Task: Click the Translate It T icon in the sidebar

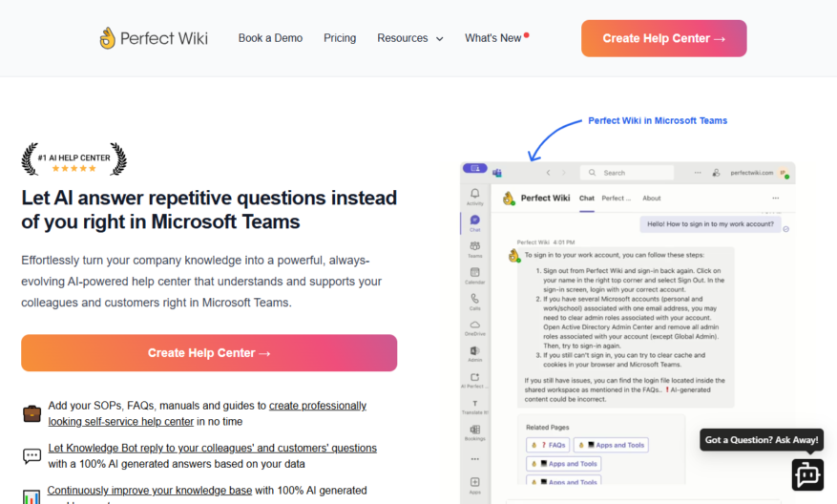Action: [x=474, y=406]
